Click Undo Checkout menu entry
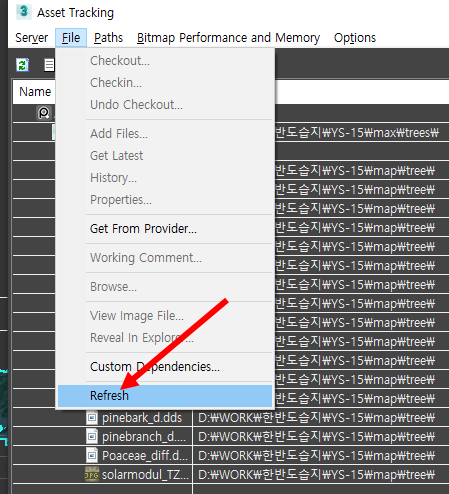This screenshot has width=449, height=494. pos(165,105)
